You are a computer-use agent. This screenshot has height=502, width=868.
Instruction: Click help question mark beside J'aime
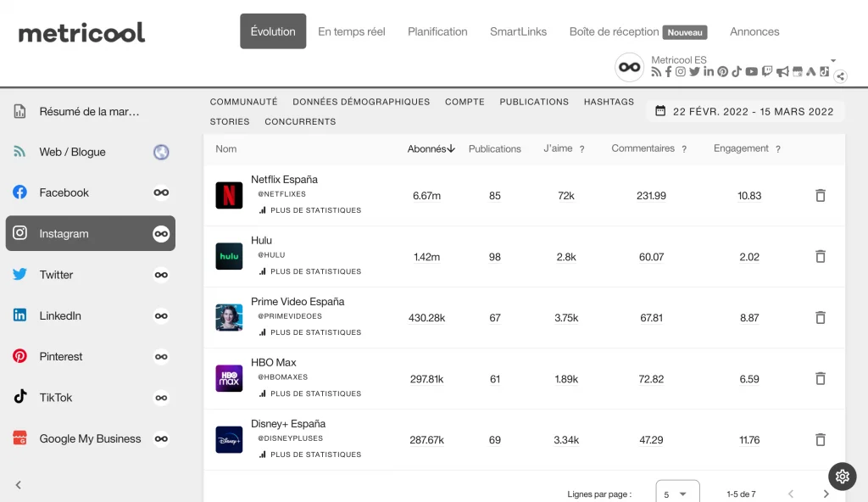coord(581,149)
